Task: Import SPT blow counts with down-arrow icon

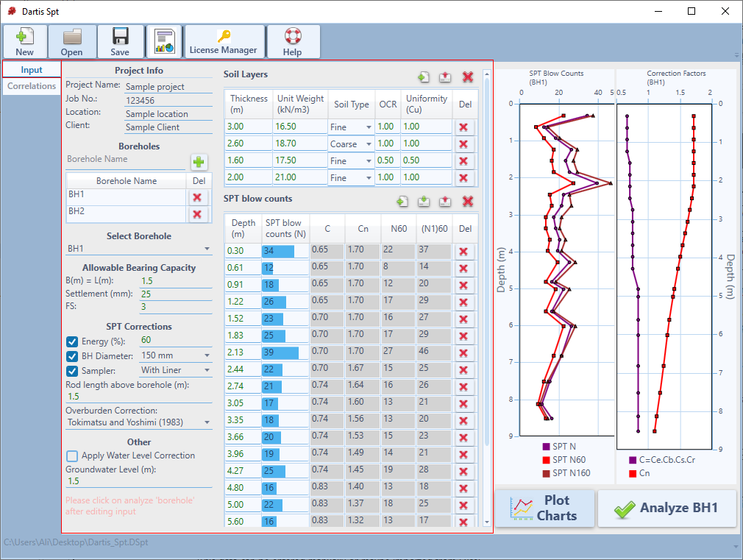Action: [x=424, y=202]
